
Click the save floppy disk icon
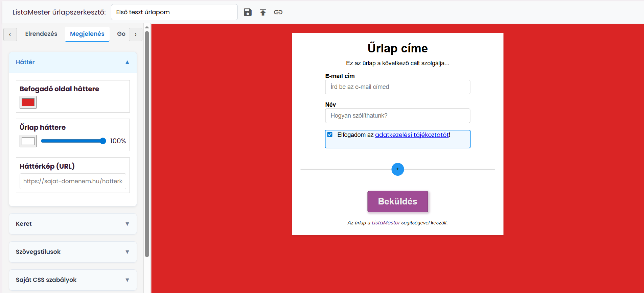(x=248, y=12)
